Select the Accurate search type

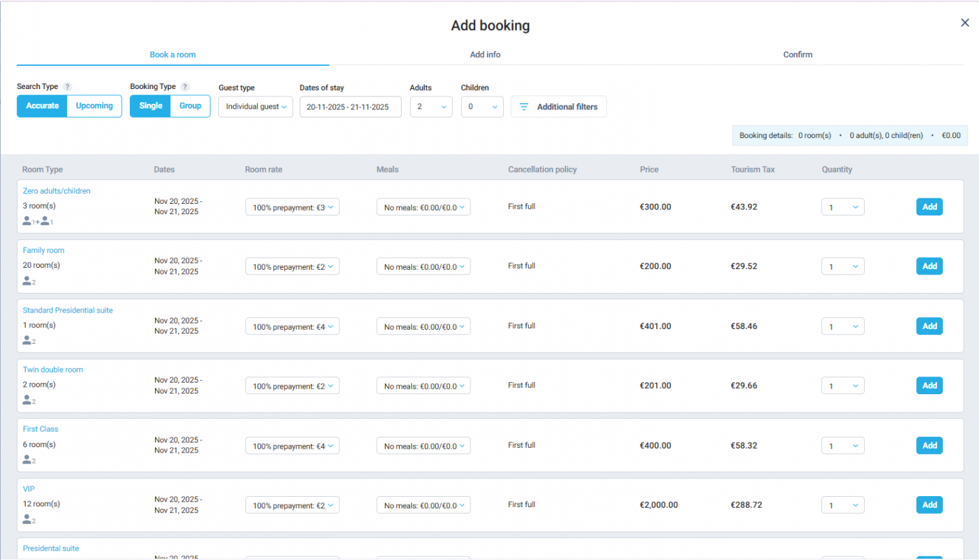(42, 106)
